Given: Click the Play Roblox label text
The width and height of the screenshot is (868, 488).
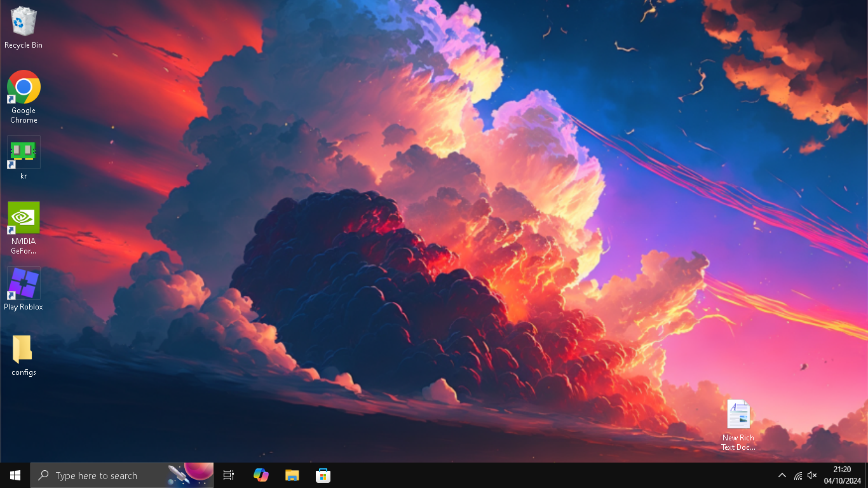Looking at the screenshot, I should [24, 307].
